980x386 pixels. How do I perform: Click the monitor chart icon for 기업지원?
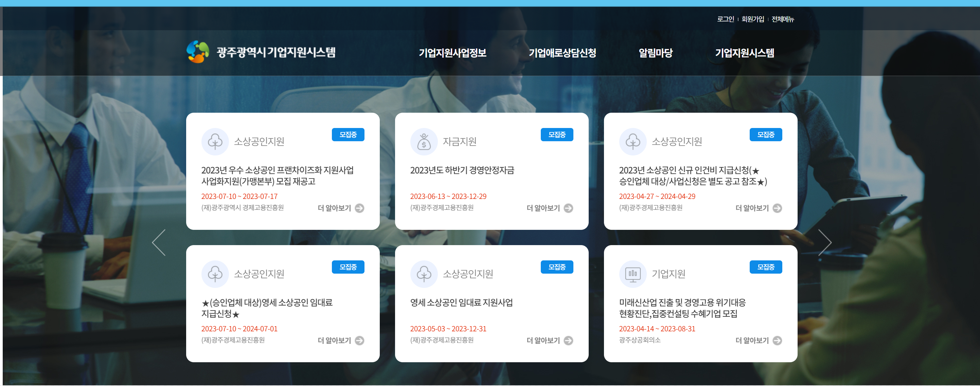(632, 274)
